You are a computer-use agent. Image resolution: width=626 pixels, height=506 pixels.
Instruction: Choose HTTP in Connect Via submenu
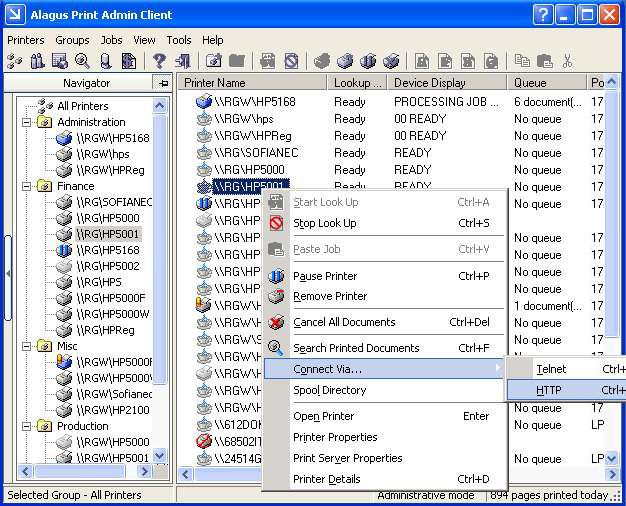pyautogui.click(x=566, y=390)
